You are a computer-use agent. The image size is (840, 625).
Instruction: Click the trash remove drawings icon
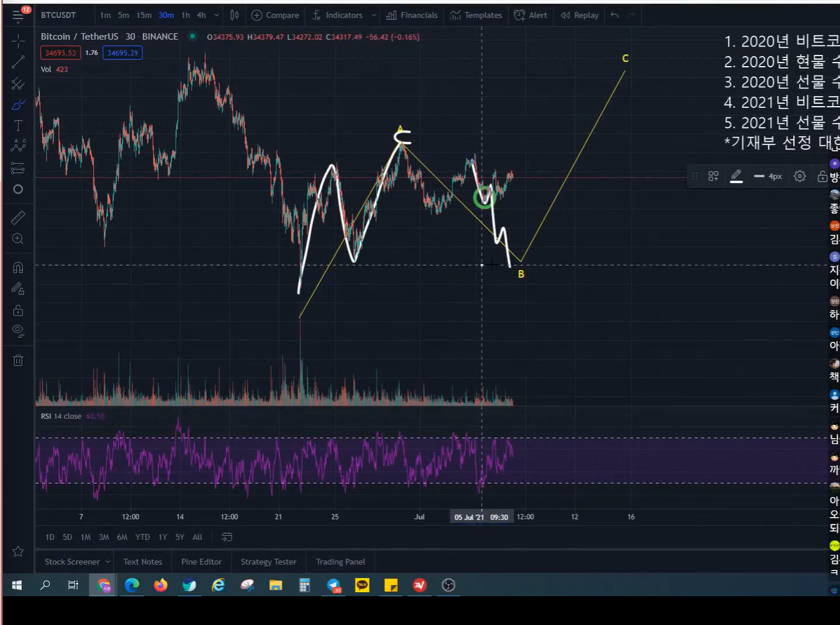[x=18, y=360]
